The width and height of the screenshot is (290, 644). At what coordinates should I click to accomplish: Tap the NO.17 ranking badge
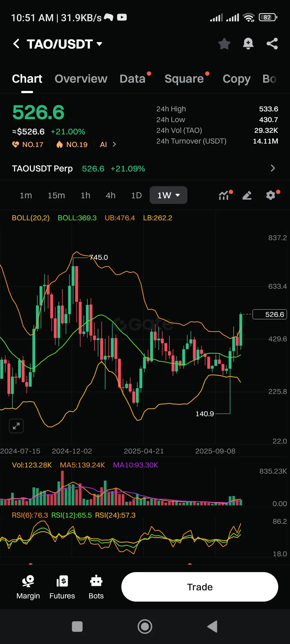(28, 145)
